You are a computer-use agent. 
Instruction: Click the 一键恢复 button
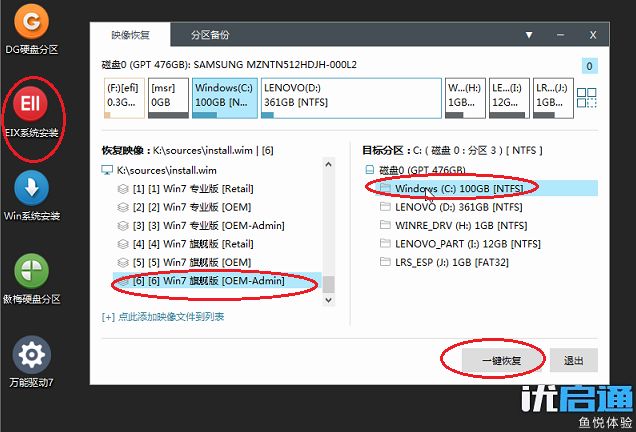[502, 360]
